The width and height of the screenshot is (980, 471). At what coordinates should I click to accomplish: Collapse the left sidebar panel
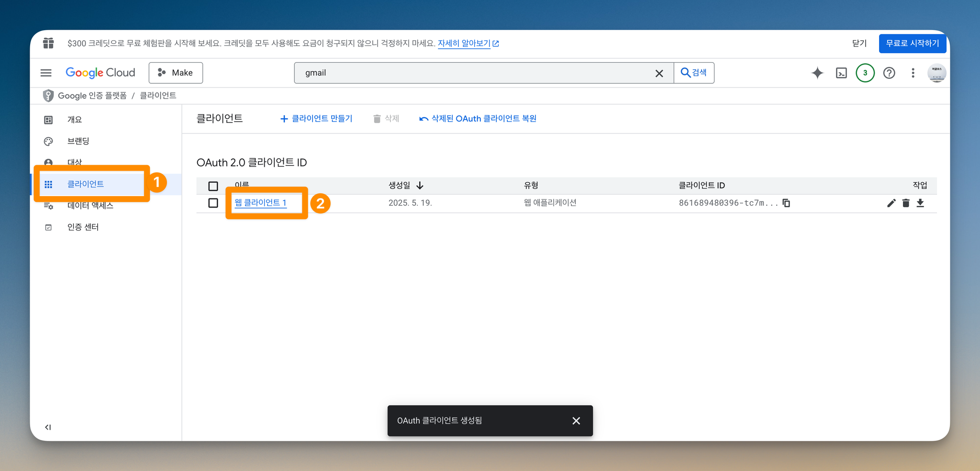(x=48, y=427)
